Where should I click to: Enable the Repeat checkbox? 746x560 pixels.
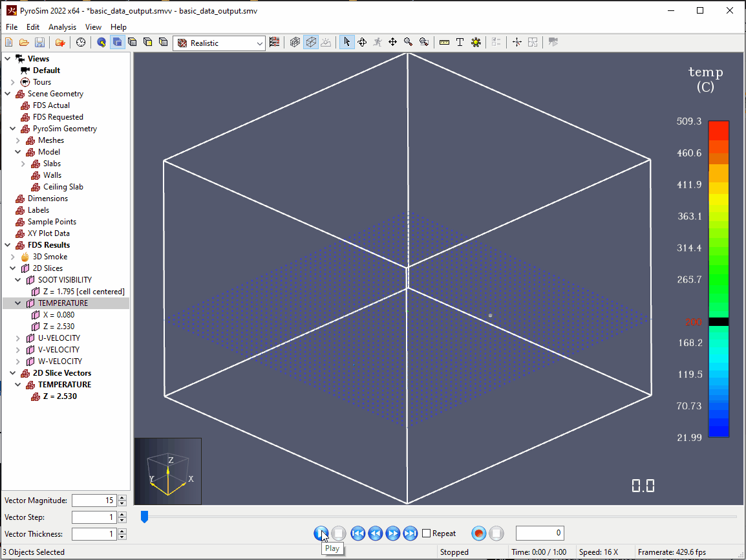[426, 533]
